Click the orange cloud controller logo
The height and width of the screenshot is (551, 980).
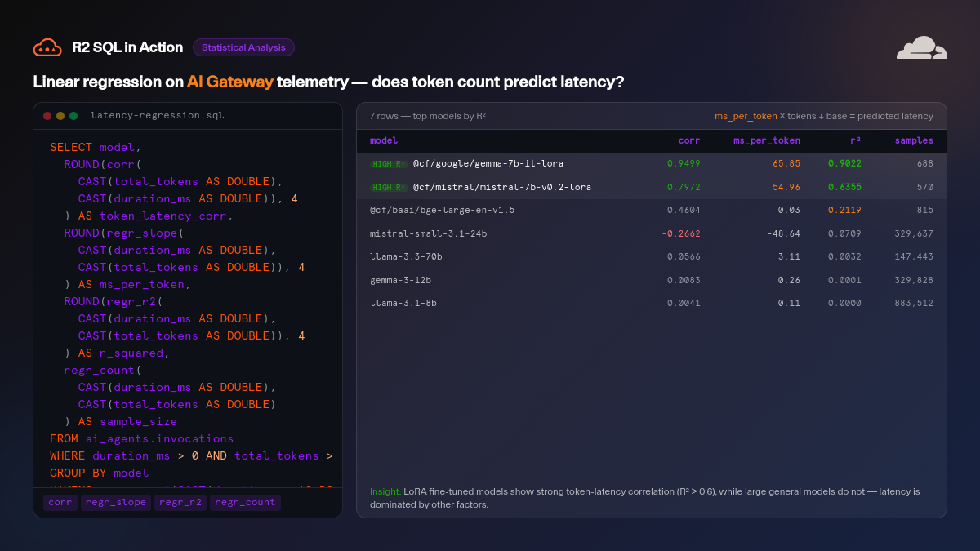click(x=47, y=47)
